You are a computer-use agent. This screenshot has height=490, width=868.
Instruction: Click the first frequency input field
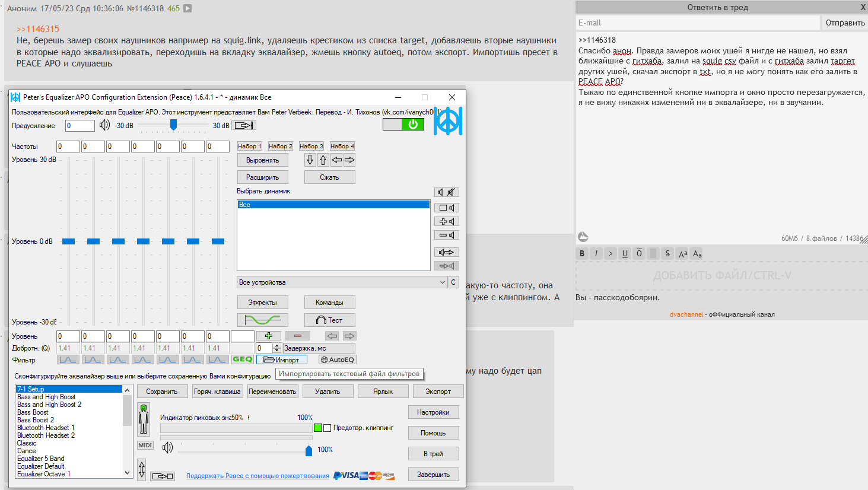(x=68, y=147)
